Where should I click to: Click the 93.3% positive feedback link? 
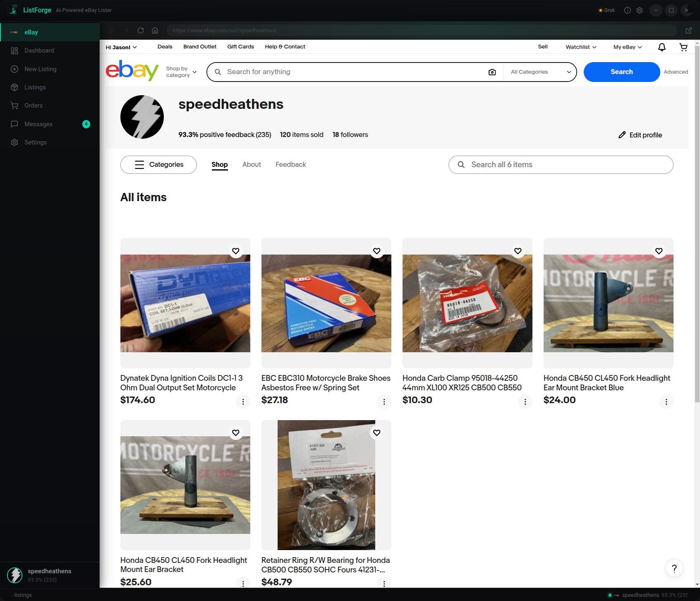pos(225,135)
